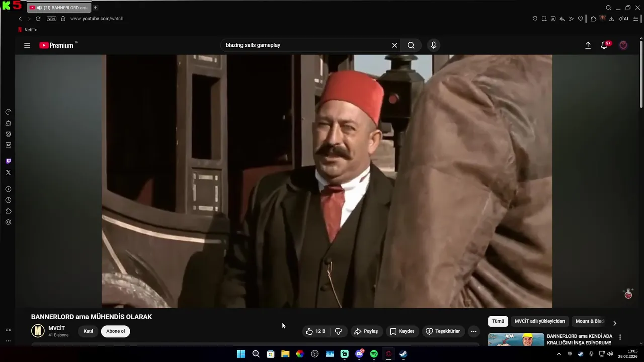The image size is (644, 362).
Task: Open downloads panel icon
Action: (611, 19)
